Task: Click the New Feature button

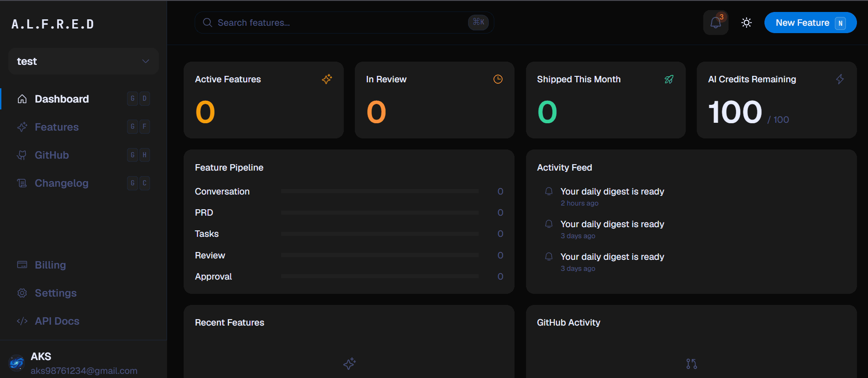Action: click(810, 23)
